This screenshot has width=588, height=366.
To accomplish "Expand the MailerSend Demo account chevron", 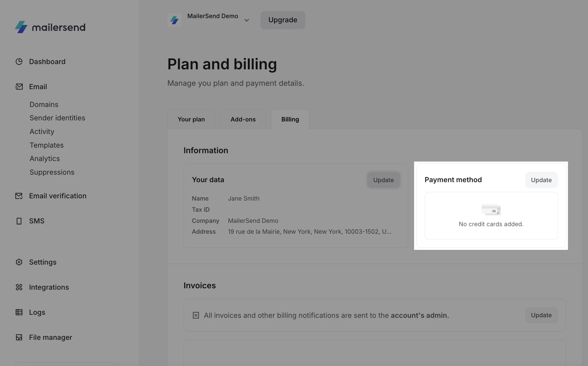I will (247, 20).
